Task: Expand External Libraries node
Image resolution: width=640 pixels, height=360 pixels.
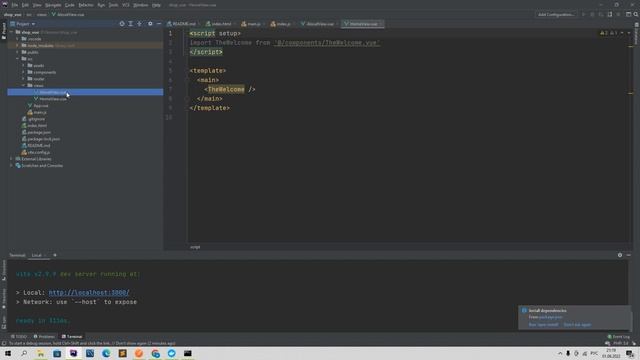Action: (x=12, y=159)
